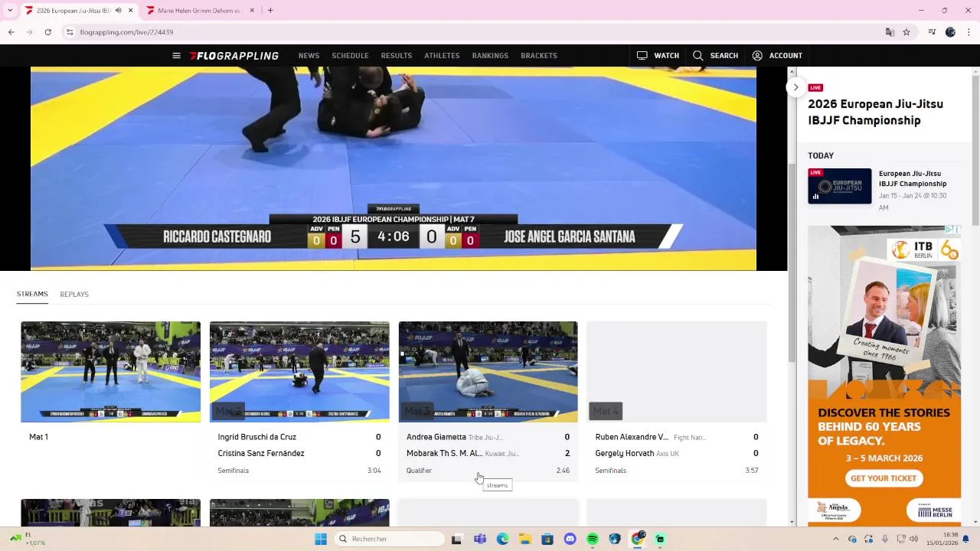
Task: Open the NEWS menu item
Action: [x=309, y=56]
